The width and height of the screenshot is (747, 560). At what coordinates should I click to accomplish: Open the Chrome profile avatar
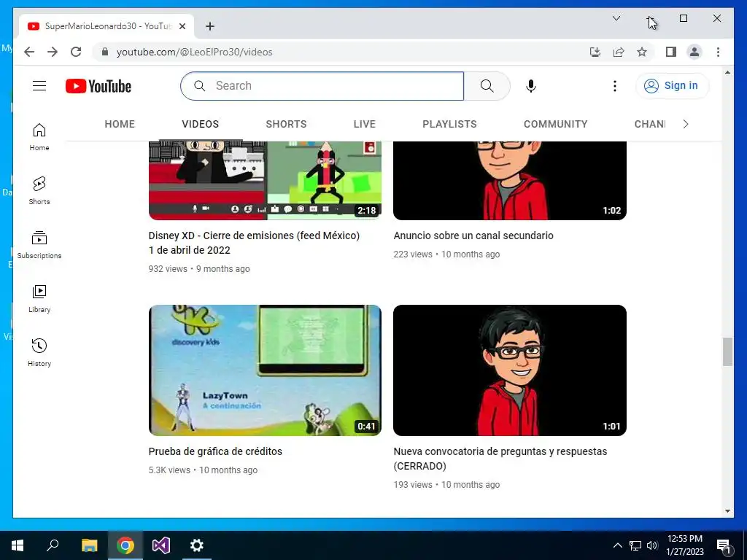pos(694,52)
